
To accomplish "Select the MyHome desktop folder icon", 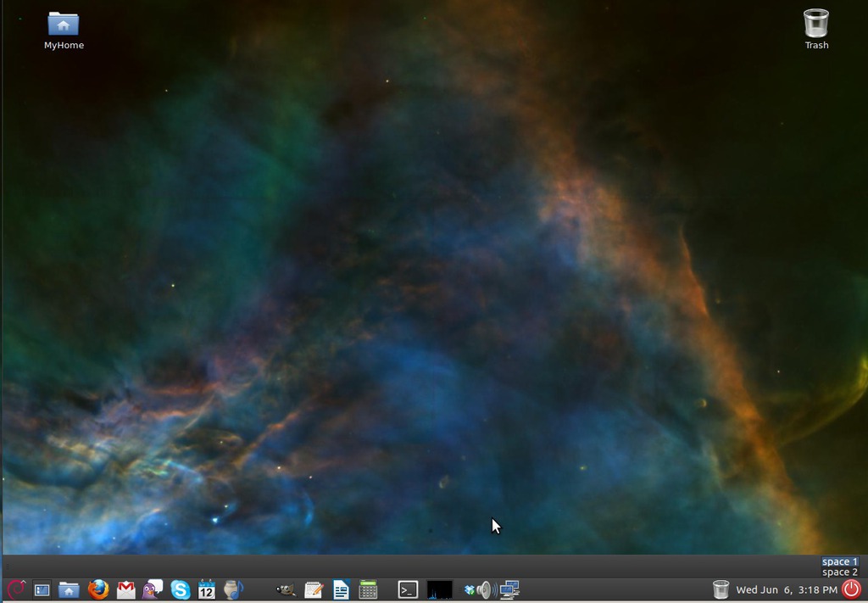I will point(64,25).
